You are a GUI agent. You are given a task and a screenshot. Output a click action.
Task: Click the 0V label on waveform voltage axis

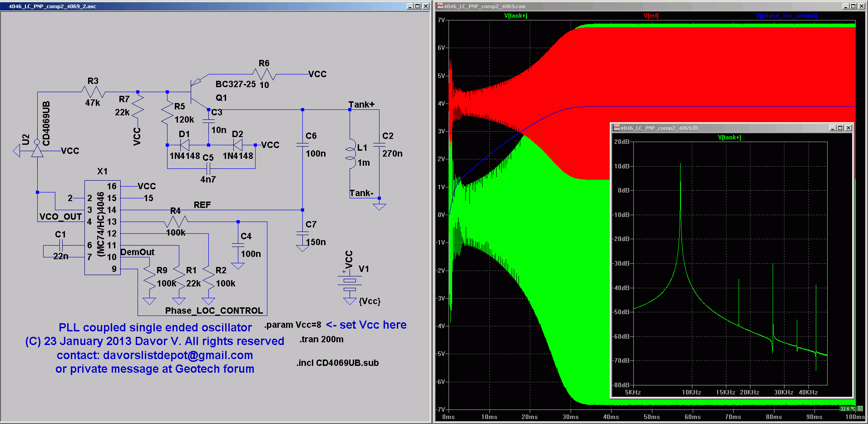(441, 215)
